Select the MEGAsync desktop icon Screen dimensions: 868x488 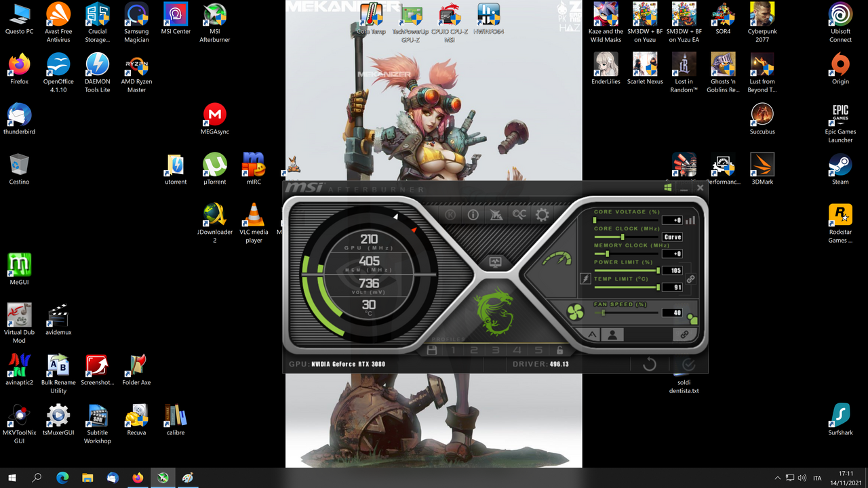click(x=214, y=119)
